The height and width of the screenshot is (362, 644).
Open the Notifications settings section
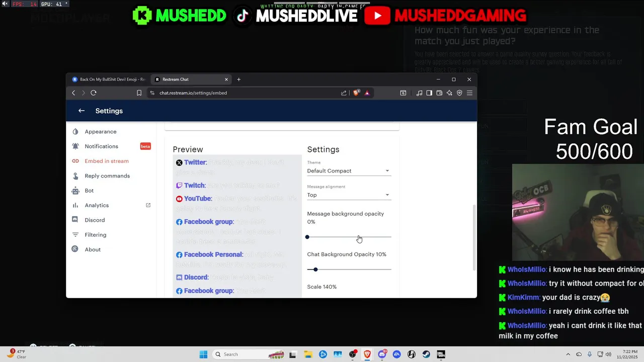coord(101,146)
